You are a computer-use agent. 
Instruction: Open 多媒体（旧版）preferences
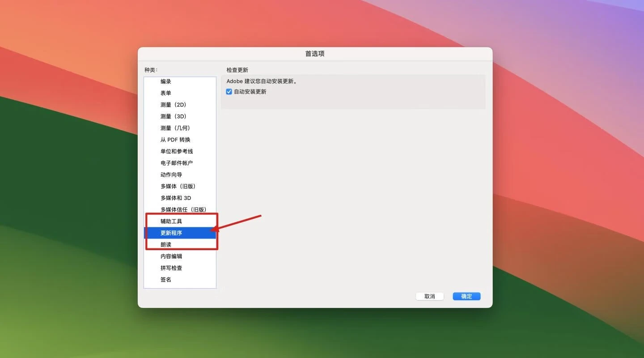pyautogui.click(x=178, y=186)
